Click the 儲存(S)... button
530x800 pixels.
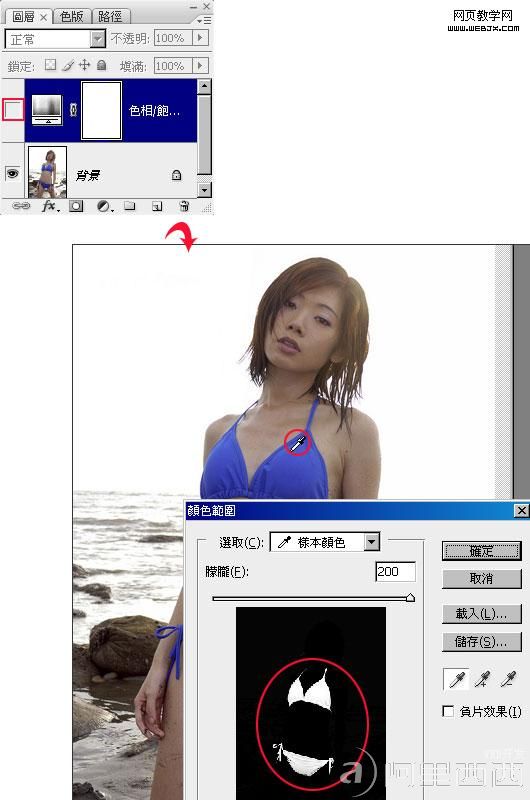point(482,642)
